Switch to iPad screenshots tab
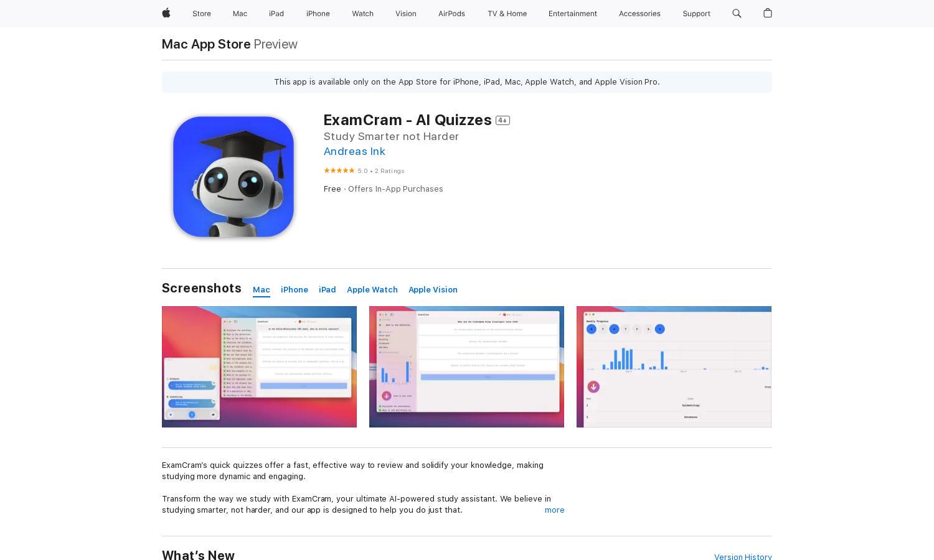 tap(328, 290)
